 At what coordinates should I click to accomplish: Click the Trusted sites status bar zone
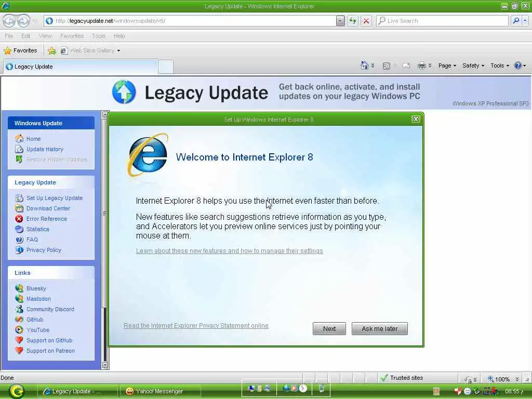[x=403, y=378]
